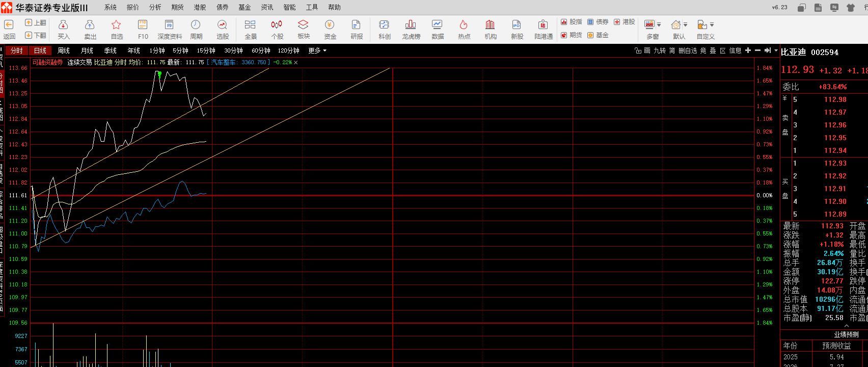Open the 数据 data chart icon
The height and width of the screenshot is (367, 868).
pos(437,24)
